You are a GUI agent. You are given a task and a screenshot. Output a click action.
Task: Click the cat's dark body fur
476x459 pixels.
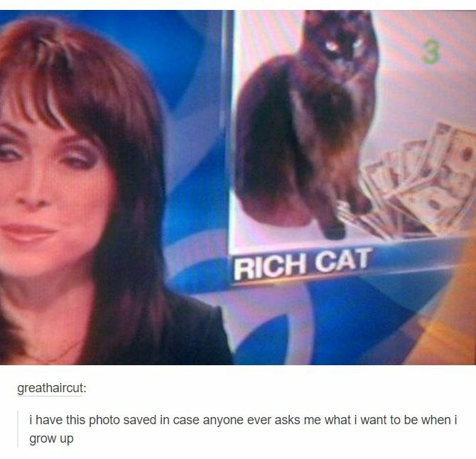click(x=274, y=136)
